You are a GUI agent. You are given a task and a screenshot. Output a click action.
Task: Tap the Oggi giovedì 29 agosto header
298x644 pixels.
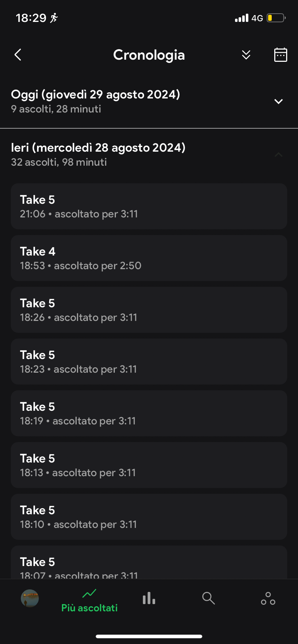(95, 95)
